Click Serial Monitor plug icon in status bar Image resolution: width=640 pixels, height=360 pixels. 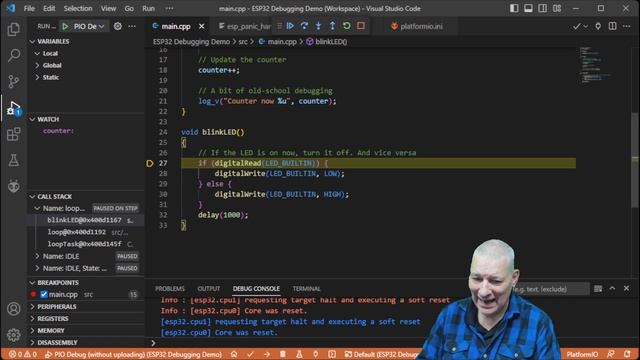pyautogui.click(x=316, y=354)
